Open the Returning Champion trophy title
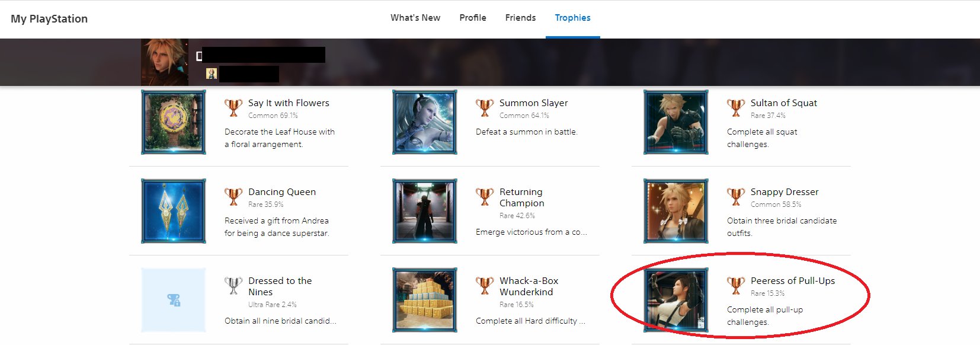The width and height of the screenshot is (980, 345). 521,197
